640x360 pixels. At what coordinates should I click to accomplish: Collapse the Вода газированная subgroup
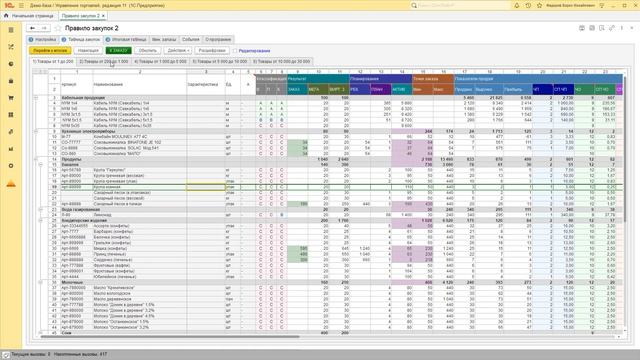coord(40,209)
